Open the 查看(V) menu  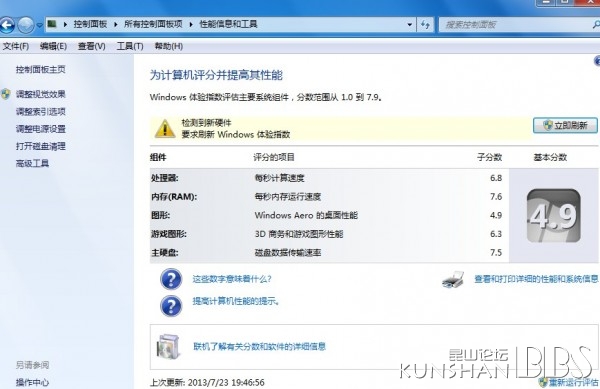click(x=91, y=46)
